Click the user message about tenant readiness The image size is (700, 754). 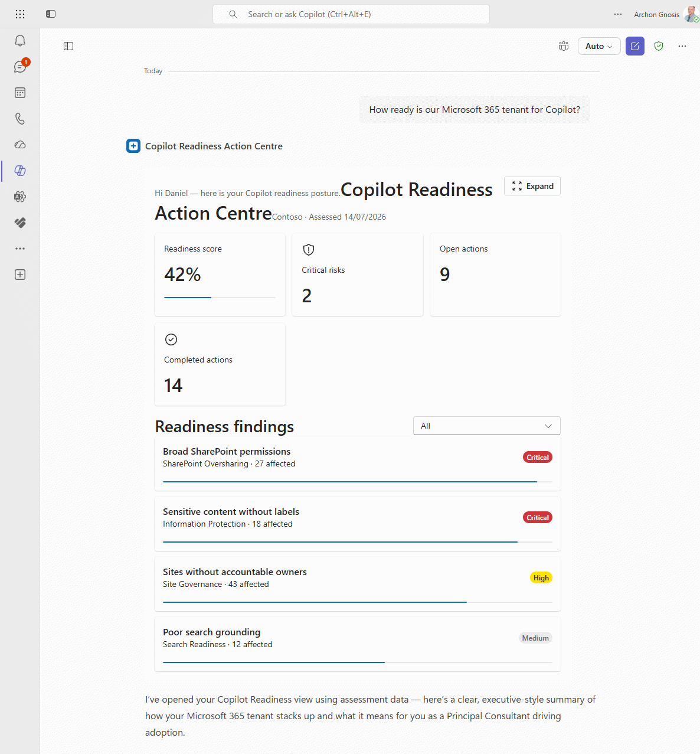[x=475, y=110]
